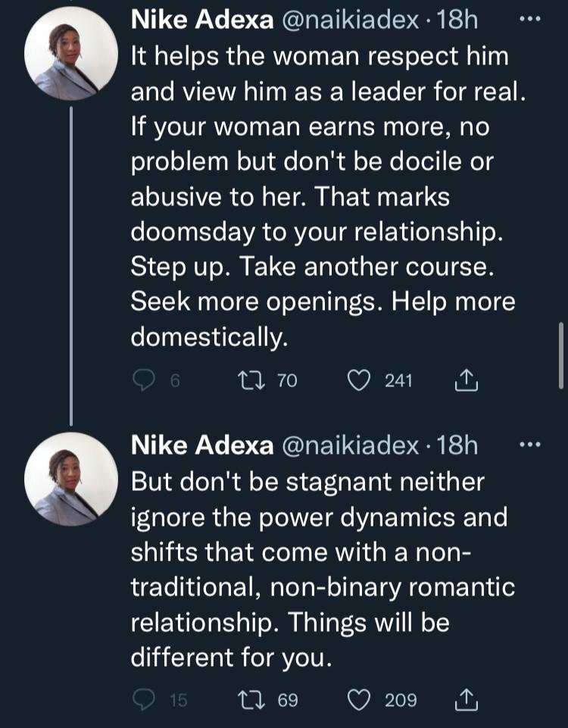Tap the profile photo on second tweet
568x728 pixels.
pyautogui.click(x=71, y=479)
